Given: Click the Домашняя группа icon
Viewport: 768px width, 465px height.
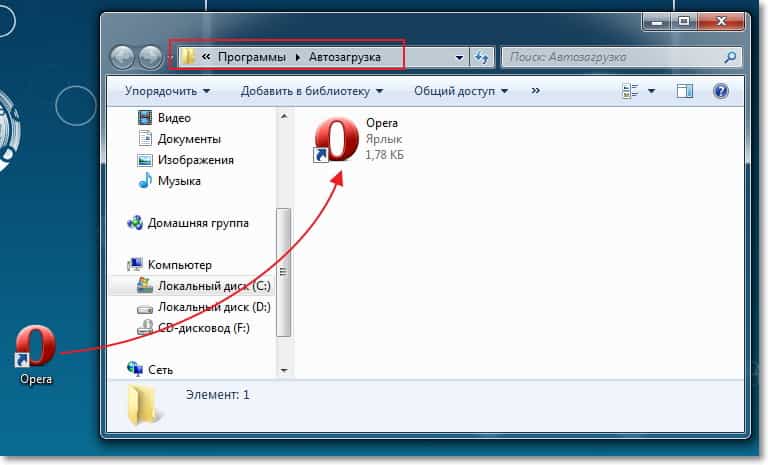Looking at the screenshot, I should 135,223.
